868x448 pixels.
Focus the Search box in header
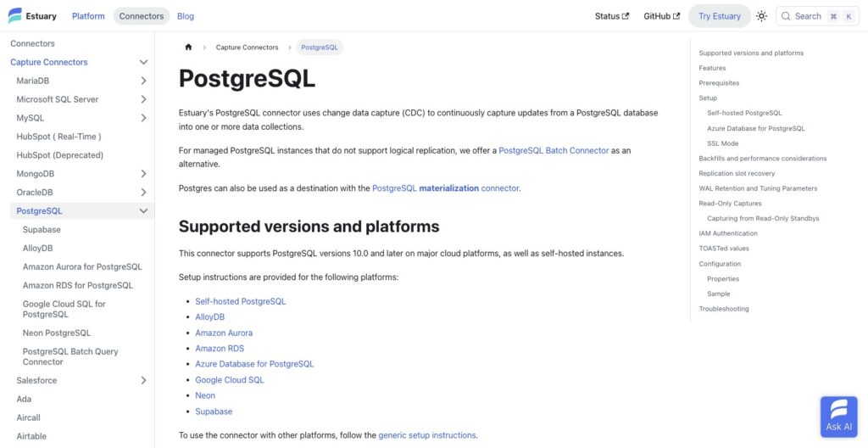click(x=818, y=16)
